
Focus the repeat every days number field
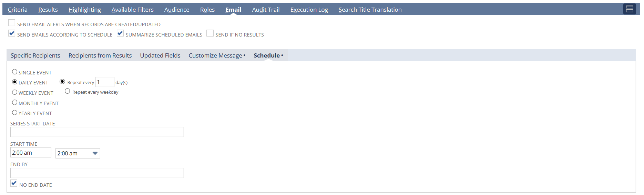pyautogui.click(x=104, y=82)
